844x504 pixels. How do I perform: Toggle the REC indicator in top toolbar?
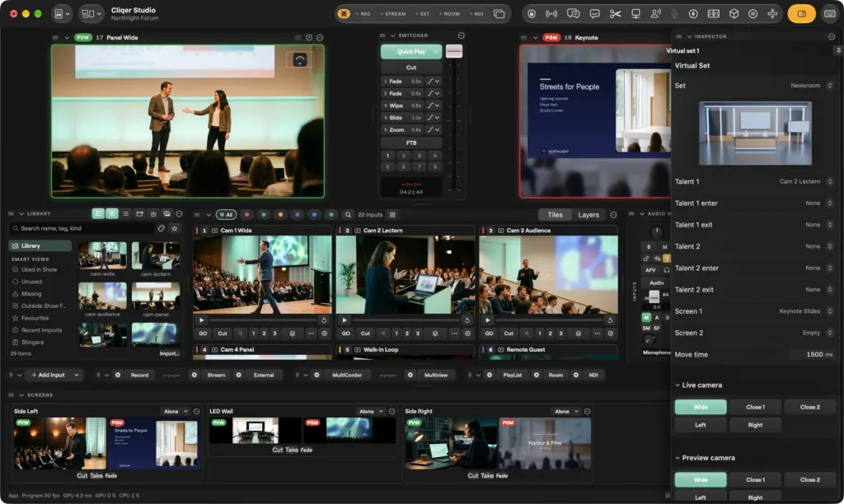[x=363, y=14]
